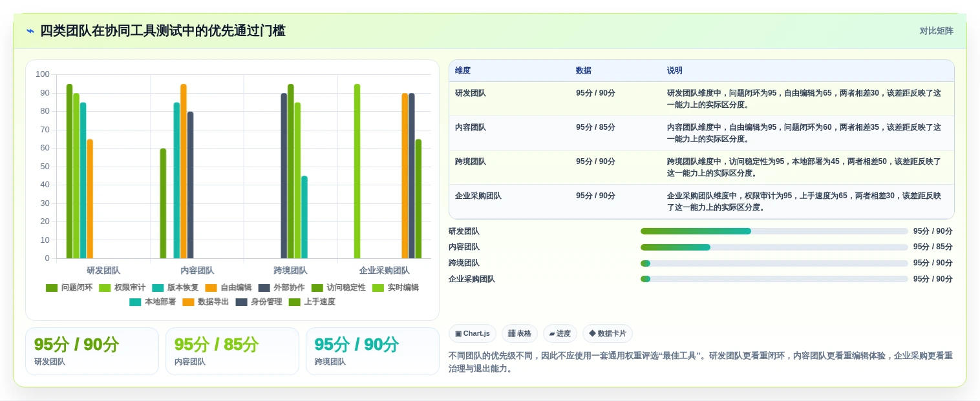Click the dark green 问题闭环 bar in 研发团队 group
Screen dimensions: 980x401
69,171
